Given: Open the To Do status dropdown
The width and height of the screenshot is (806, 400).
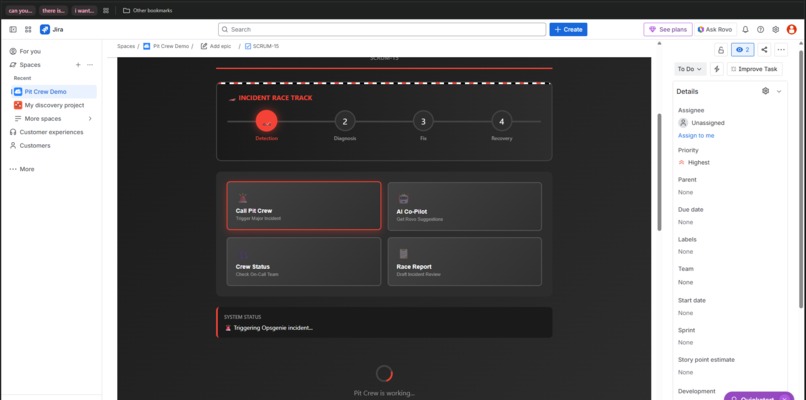Looking at the screenshot, I should 690,69.
